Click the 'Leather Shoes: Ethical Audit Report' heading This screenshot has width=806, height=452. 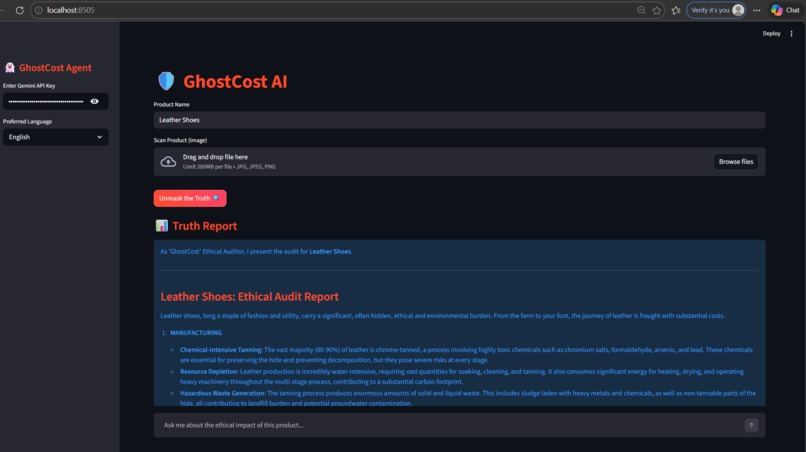pyautogui.click(x=249, y=296)
